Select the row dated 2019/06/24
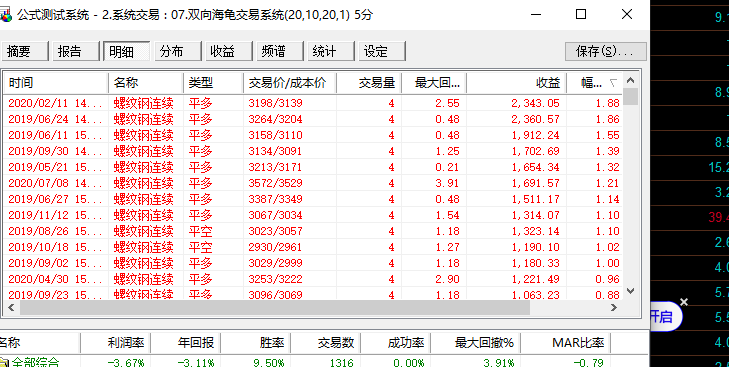This screenshot has width=729, height=367. coord(314,119)
